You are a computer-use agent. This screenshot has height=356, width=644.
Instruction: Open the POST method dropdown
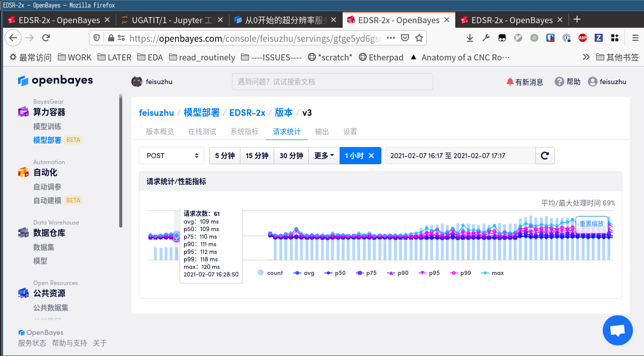click(x=172, y=156)
